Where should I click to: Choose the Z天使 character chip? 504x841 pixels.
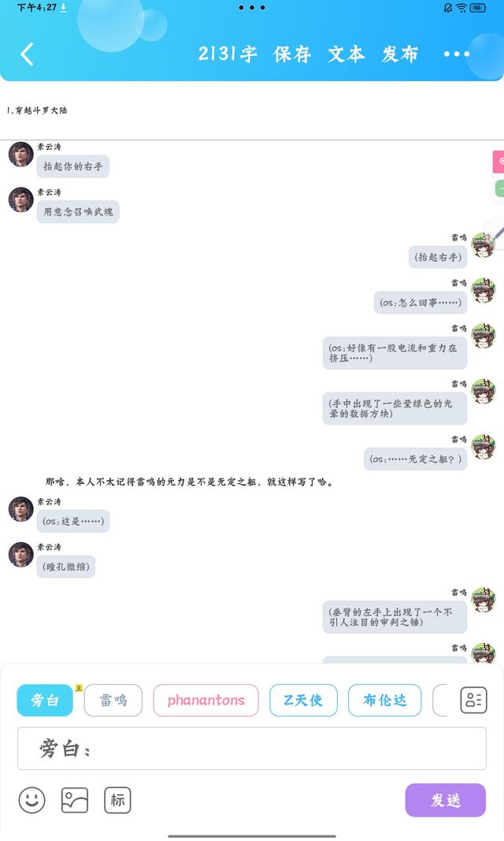click(303, 700)
